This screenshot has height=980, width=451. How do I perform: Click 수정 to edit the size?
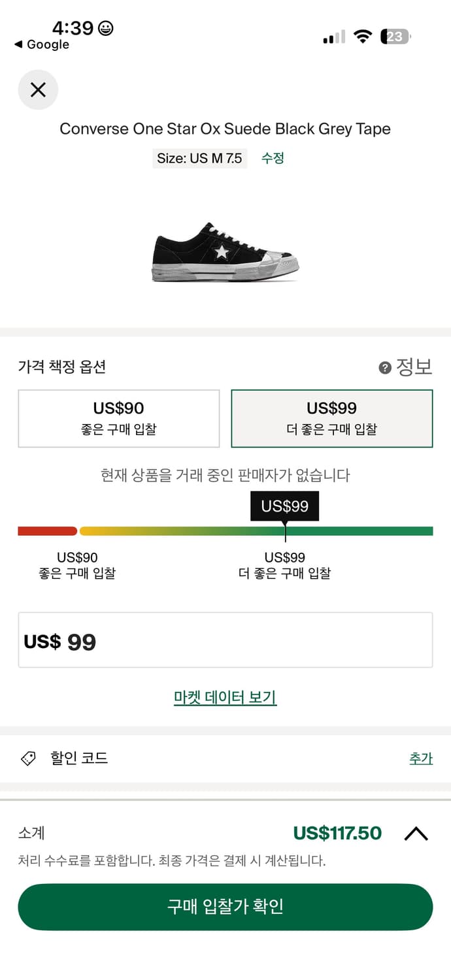click(x=272, y=158)
